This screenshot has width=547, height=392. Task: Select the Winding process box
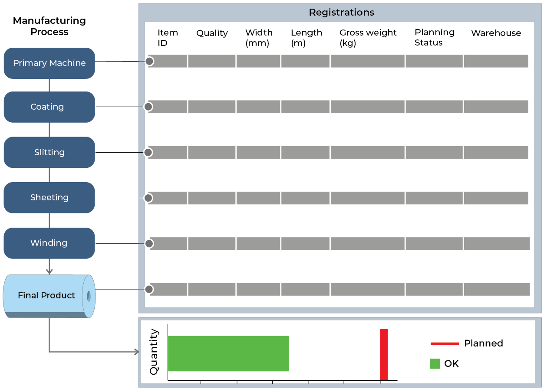[x=49, y=243]
